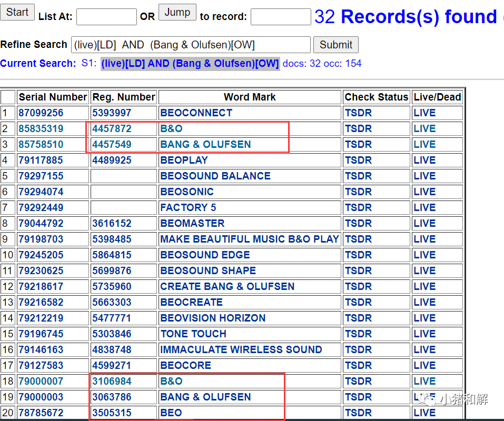Check TSDR status for FACTORY 5 row
504x421 pixels.
pyautogui.click(x=358, y=207)
